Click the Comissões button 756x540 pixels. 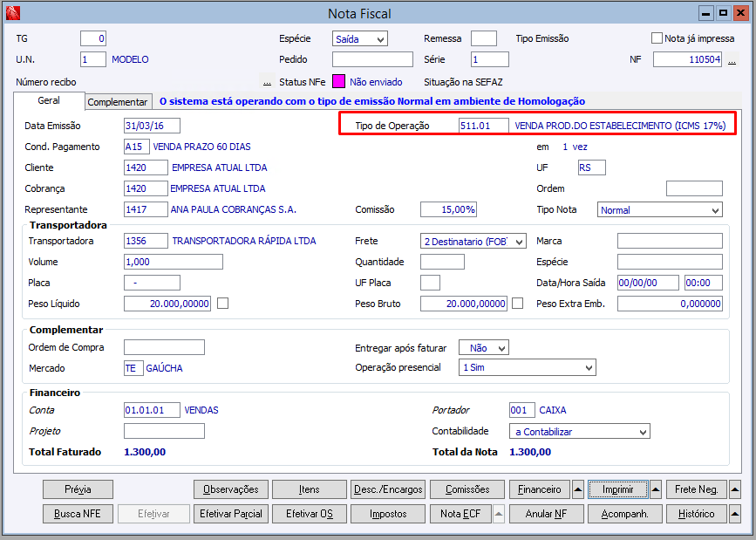coord(467,489)
